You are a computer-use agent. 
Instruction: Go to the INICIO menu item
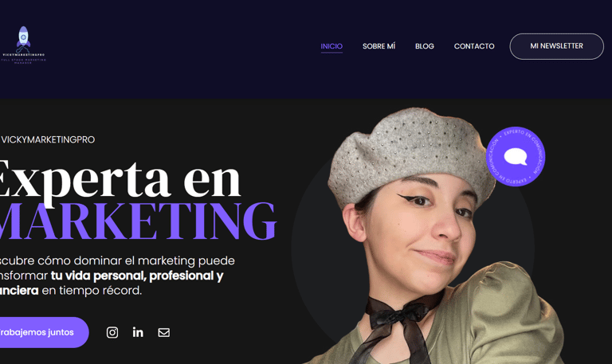pos(331,46)
